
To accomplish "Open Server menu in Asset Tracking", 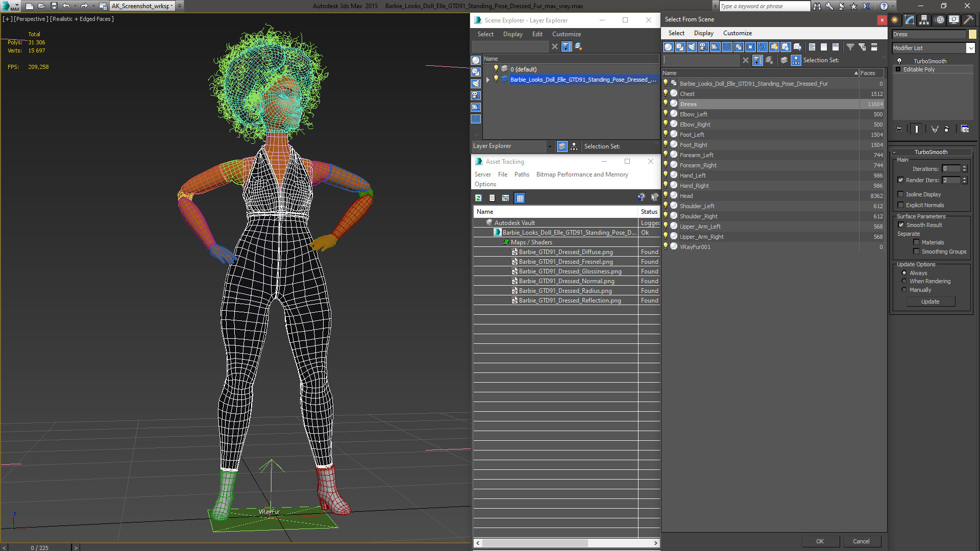I will pyautogui.click(x=482, y=174).
